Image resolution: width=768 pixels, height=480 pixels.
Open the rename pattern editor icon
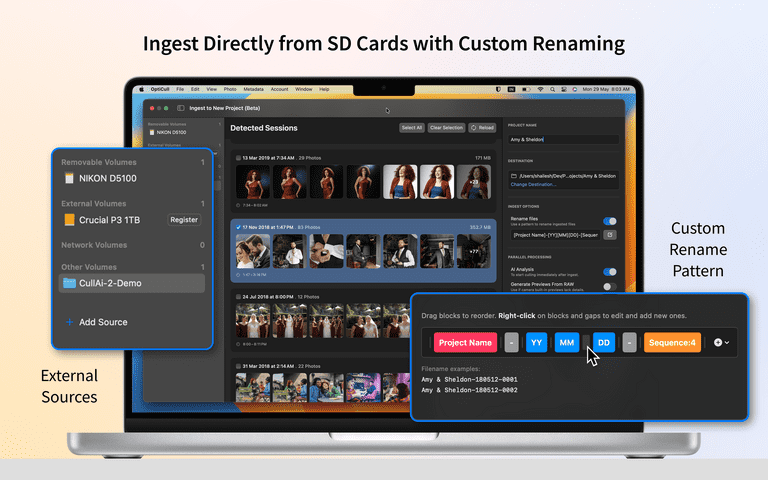[x=610, y=235]
